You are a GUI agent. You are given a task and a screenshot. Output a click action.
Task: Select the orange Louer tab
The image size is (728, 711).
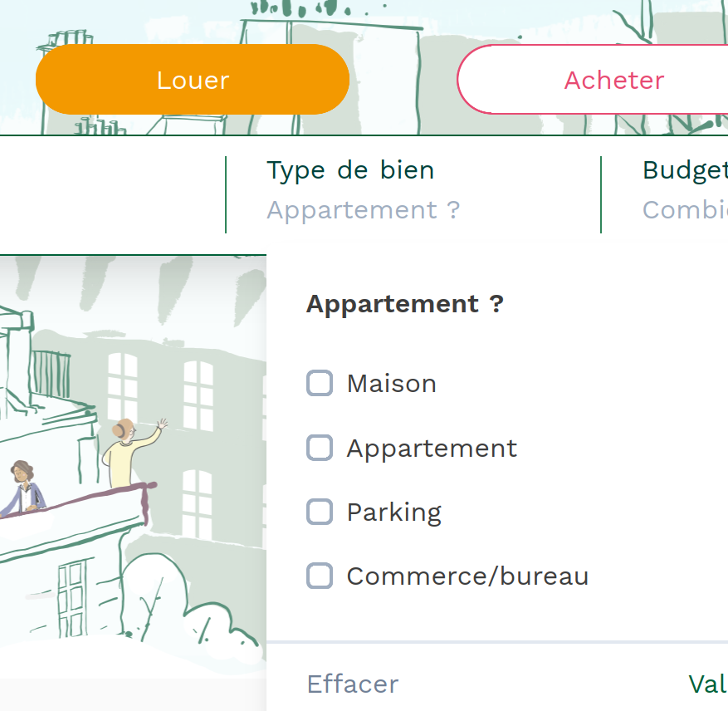(192, 80)
